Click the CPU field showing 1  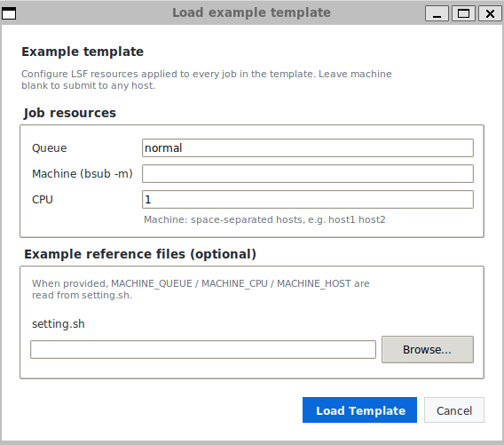click(308, 200)
